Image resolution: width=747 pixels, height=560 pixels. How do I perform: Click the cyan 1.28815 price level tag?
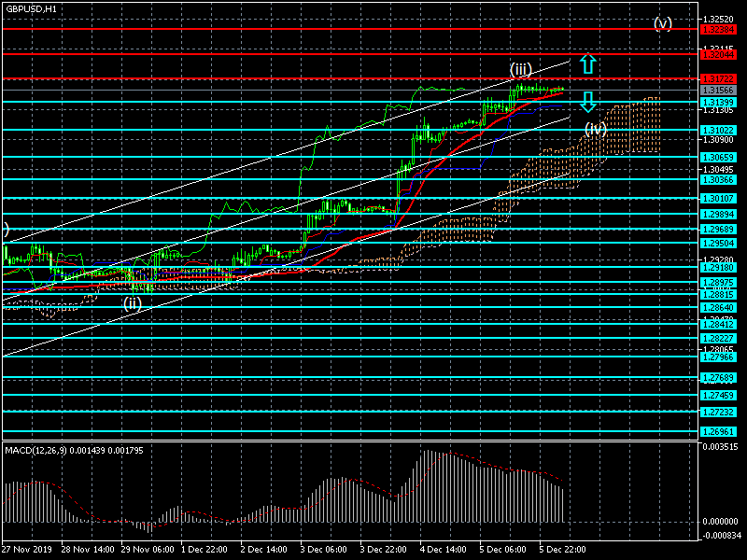pyautogui.click(x=718, y=295)
